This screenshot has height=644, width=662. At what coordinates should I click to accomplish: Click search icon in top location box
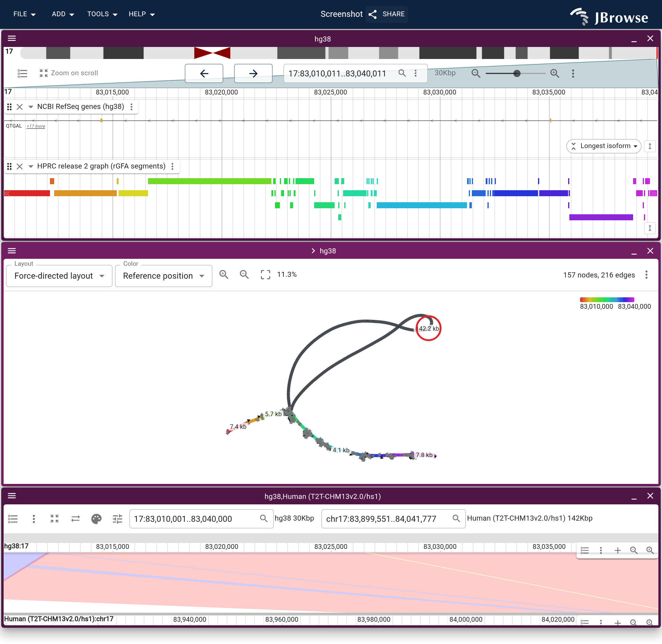pyautogui.click(x=402, y=73)
